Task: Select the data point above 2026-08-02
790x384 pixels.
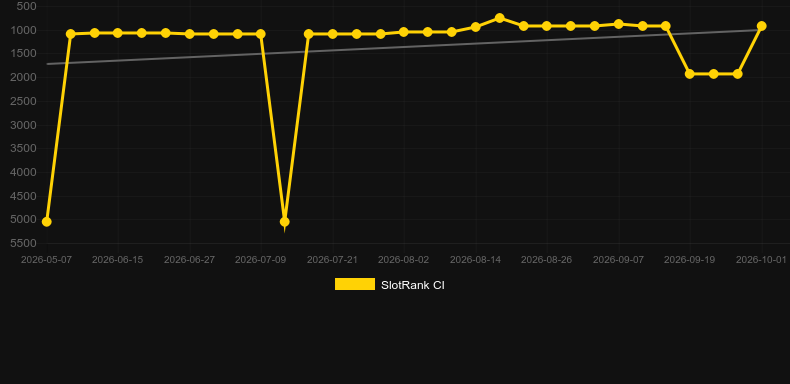Action: point(404,32)
